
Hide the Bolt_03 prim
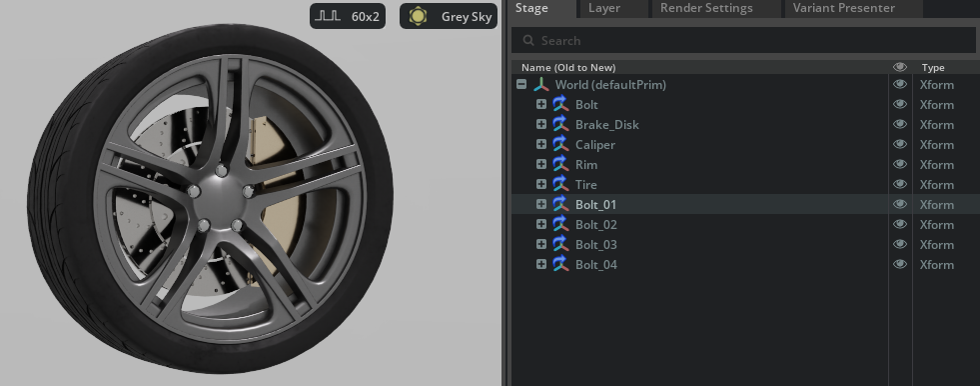coord(900,245)
